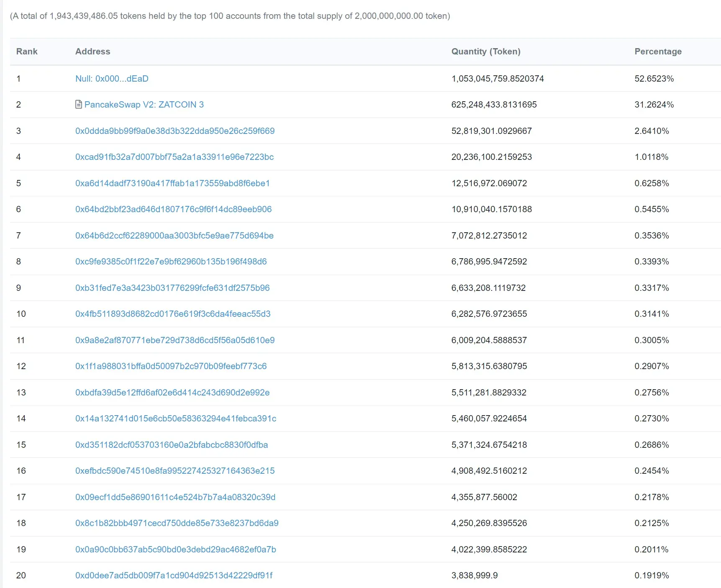Image resolution: width=721 pixels, height=588 pixels.
Task: Open address 0xd0dee7ad5db009f7a1cd904d92513d42229df91f
Action: pyautogui.click(x=174, y=575)
